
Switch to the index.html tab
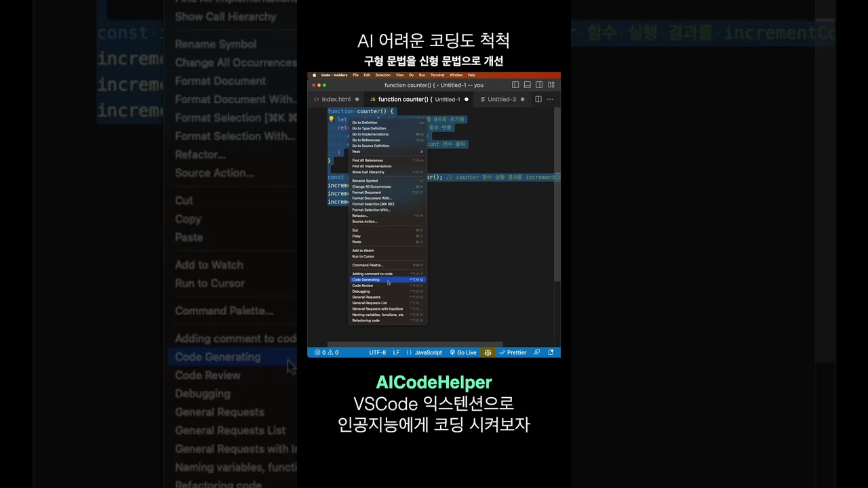pos(336,100)
